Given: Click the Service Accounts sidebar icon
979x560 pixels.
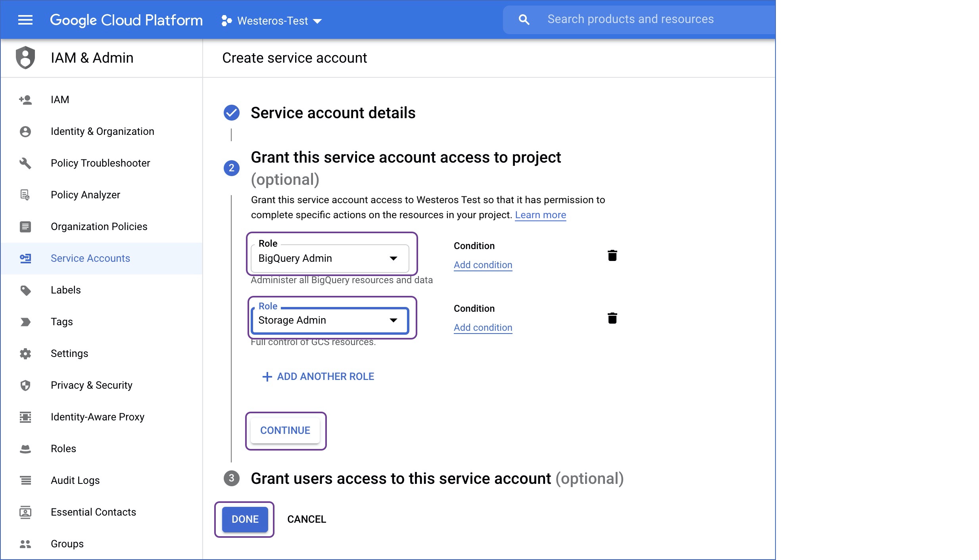Looking at the screenshot, I should [25, 258].
